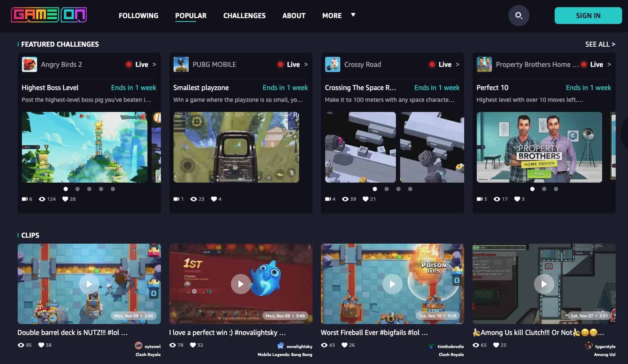Like the Among Us kill Clutch clip heart

(496, 345)
